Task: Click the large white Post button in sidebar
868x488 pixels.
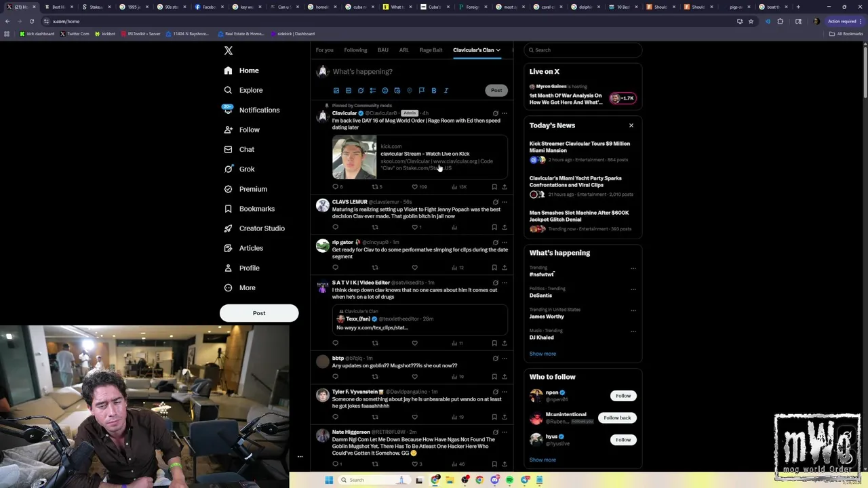Action: click(x=259, y=313)
